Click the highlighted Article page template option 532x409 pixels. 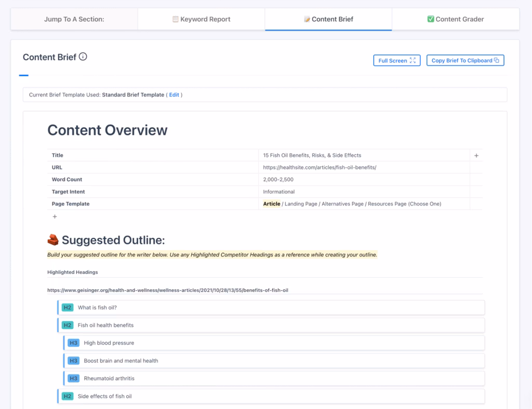(x=272, y=204)
